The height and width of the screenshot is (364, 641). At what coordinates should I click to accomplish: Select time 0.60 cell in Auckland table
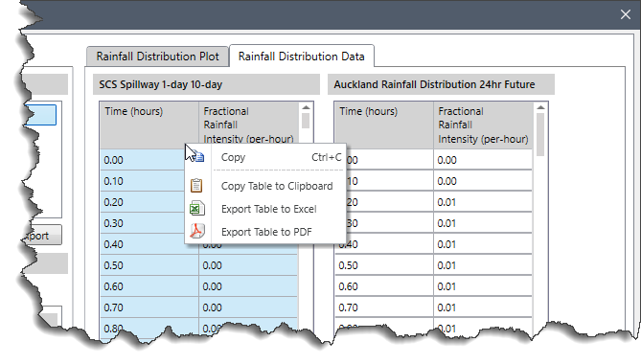pyautogui.click(x=384, y=286)
